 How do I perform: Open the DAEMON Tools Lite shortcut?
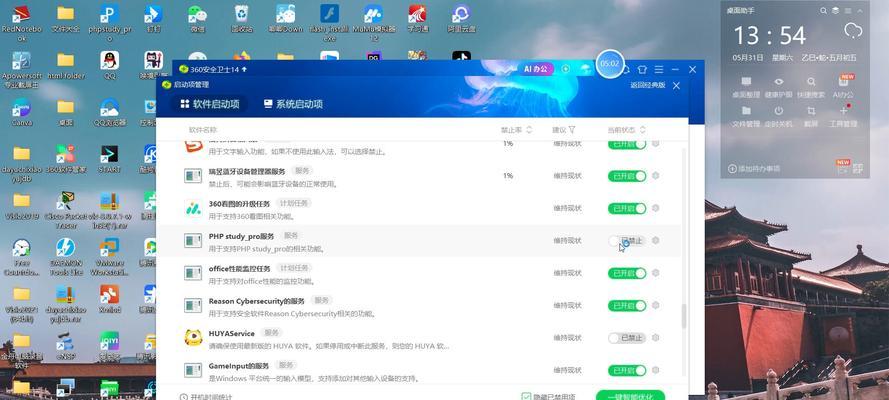pos(66,256)
